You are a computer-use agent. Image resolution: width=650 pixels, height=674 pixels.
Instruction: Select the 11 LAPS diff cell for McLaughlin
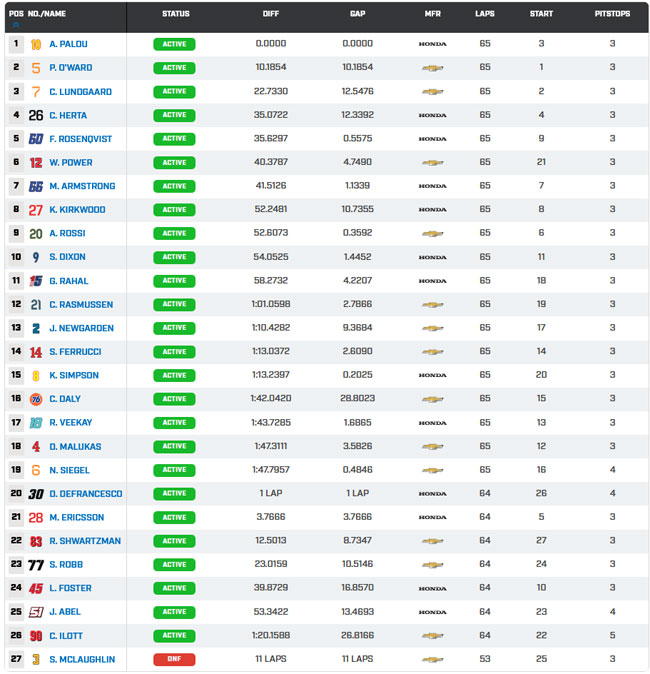(x=271, y=659)
